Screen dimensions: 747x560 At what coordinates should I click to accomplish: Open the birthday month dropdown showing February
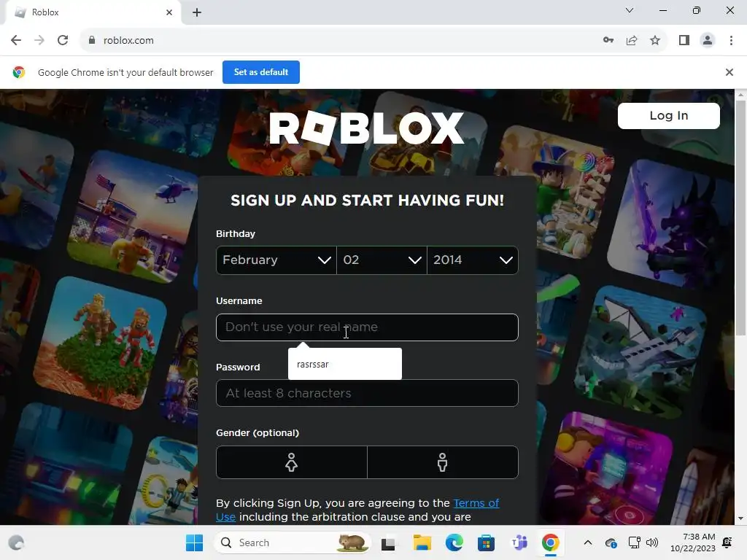click(276, 260)
